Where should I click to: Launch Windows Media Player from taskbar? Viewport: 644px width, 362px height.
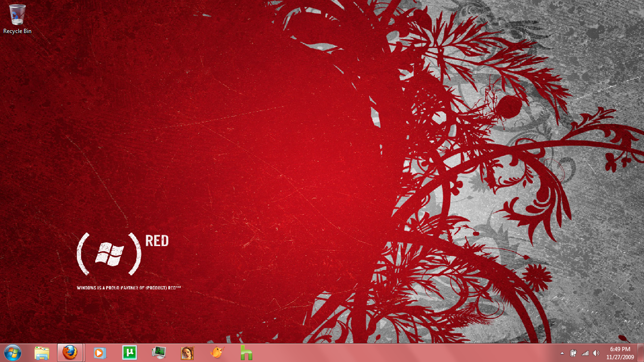[99, 353]
